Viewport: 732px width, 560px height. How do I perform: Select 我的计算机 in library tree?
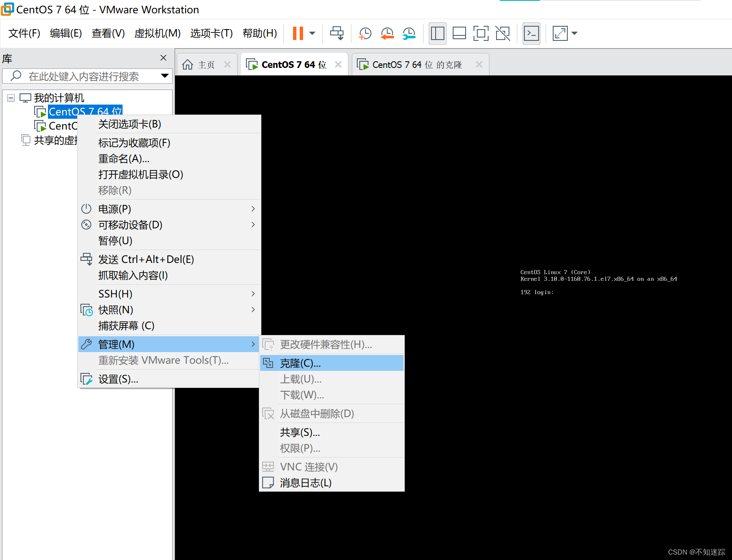[59, 98]
